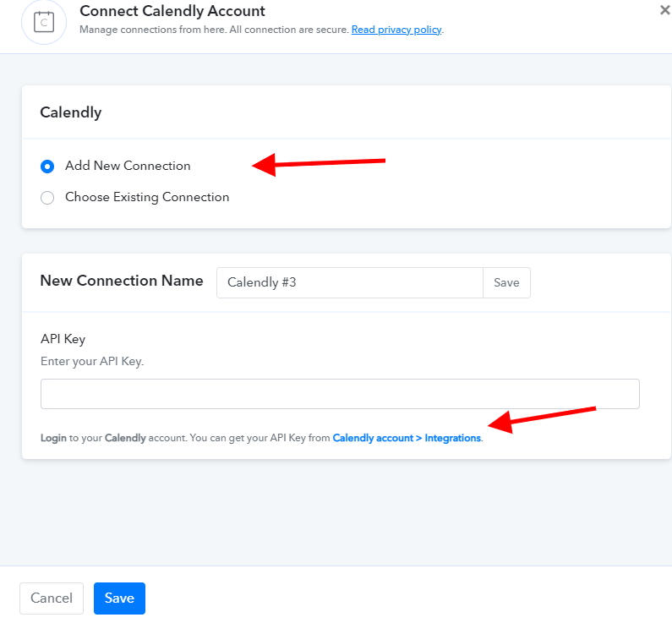Close the Connect Calendly Account dialog
The image size is (672, 623).
(x=665, y=10)
